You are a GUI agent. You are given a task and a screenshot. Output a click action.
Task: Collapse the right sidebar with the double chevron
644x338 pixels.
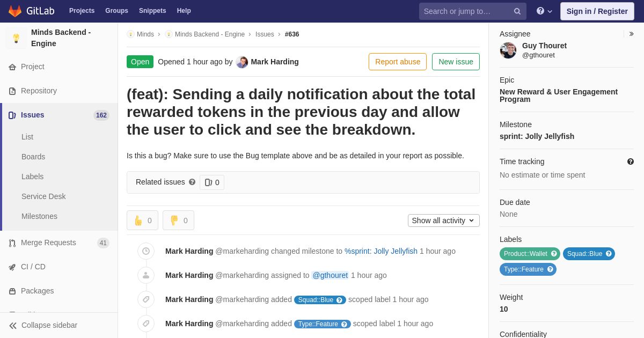[x=631, y=34]
